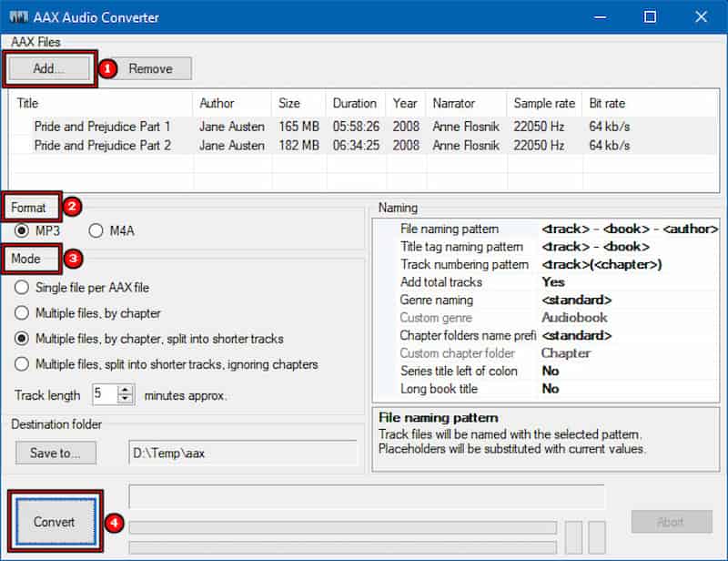Image resolution: width=728 pixels, height=561 pixels.
Task: Select the File naming pattern property label
Action: (x=450, y=229)
